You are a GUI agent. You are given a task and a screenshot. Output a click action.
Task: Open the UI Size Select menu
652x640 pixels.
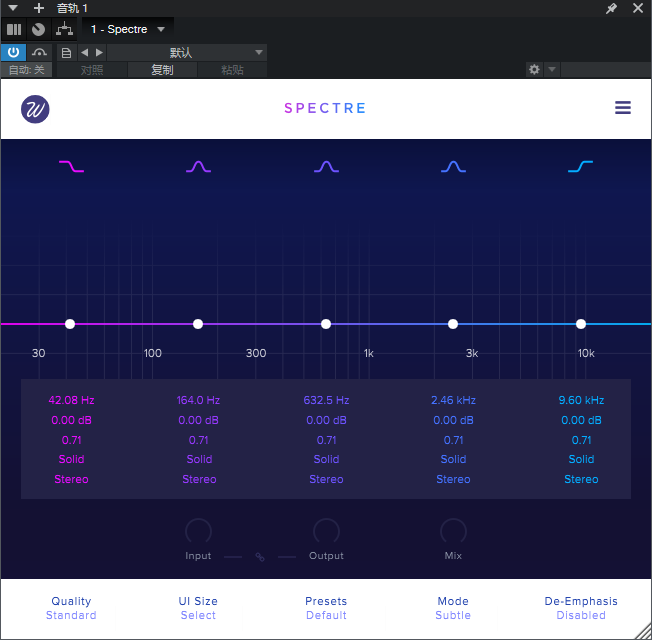198,608
